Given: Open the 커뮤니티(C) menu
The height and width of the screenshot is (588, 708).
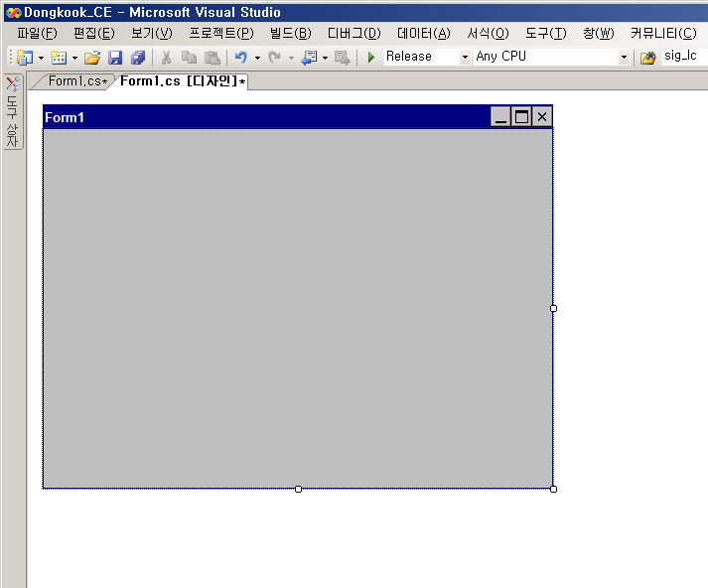Looking at the screenshot, I should 663,34.
